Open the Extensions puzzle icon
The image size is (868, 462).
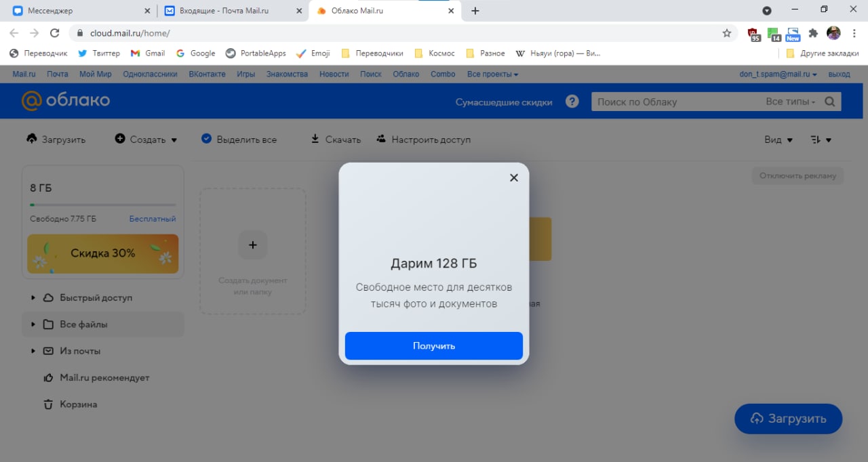813,33
